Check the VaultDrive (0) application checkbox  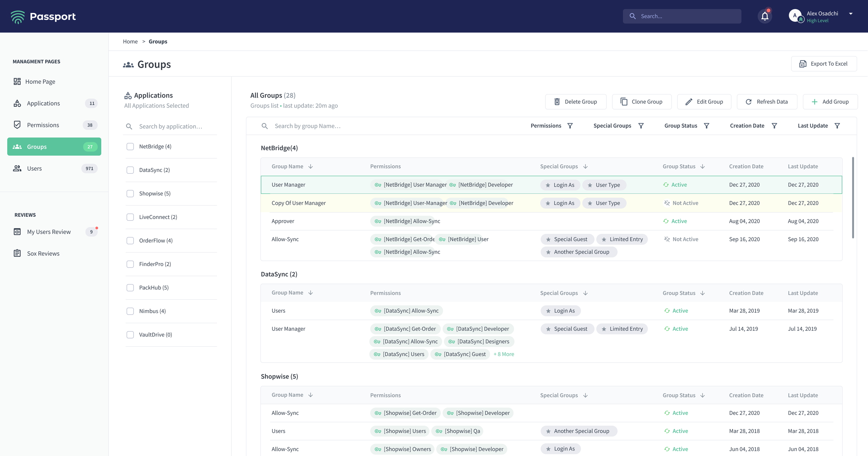point(130,335)
